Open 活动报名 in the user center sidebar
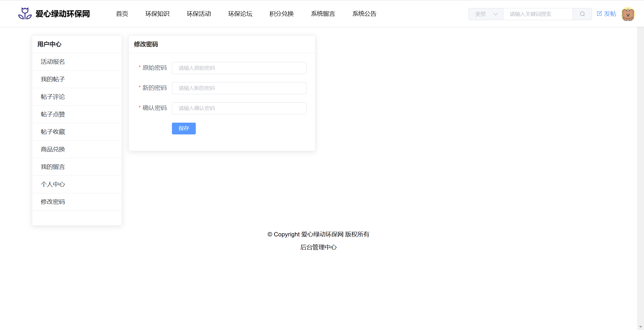The height and width of the screenshot is (330, 644). pos(53,62)
